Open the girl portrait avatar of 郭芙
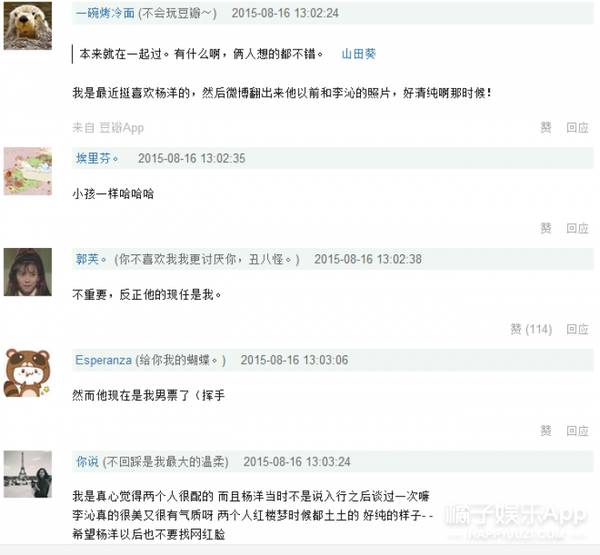The image size is (600, 555). pos(28,272)
